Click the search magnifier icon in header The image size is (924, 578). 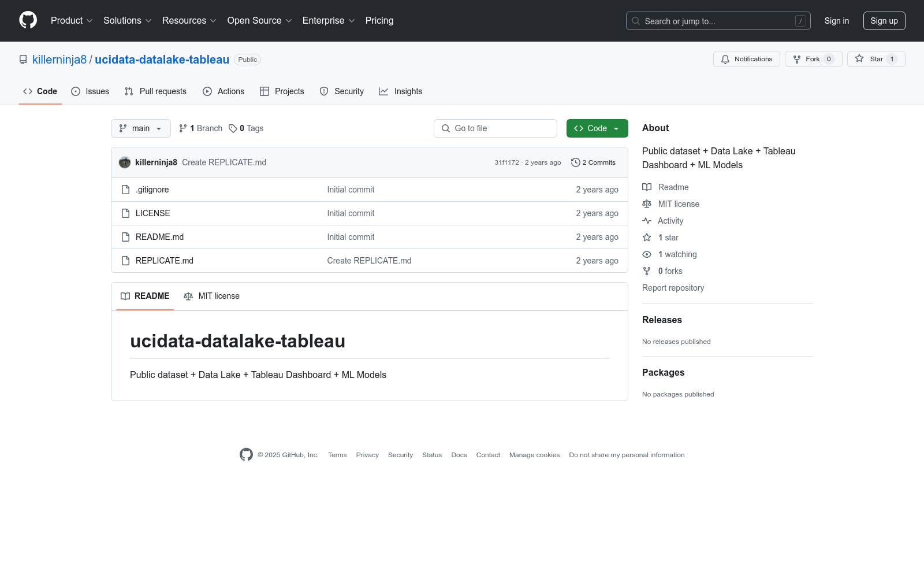(636, 21)
